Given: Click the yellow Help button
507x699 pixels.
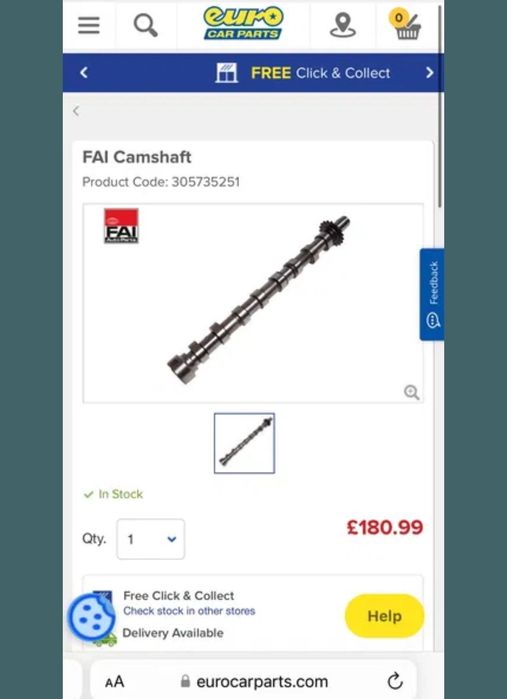Looking at the screenshot, I should pos(384,616).
